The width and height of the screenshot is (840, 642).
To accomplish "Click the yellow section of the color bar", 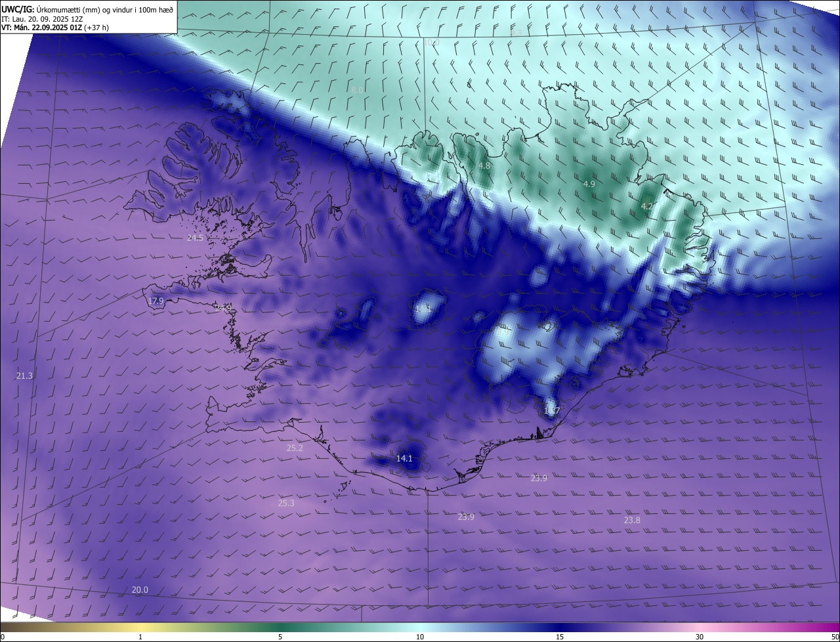I will point(140,628).
